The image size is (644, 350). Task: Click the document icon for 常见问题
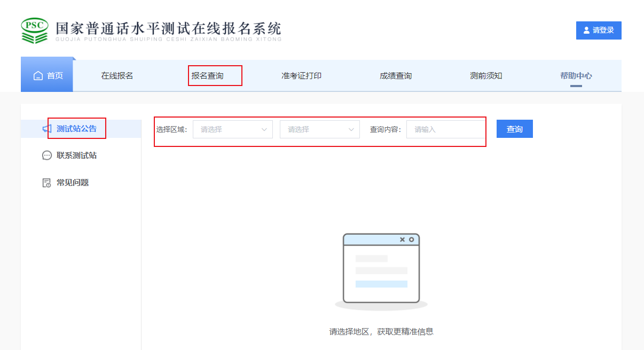pyautogui.click(x=47, y=183)
